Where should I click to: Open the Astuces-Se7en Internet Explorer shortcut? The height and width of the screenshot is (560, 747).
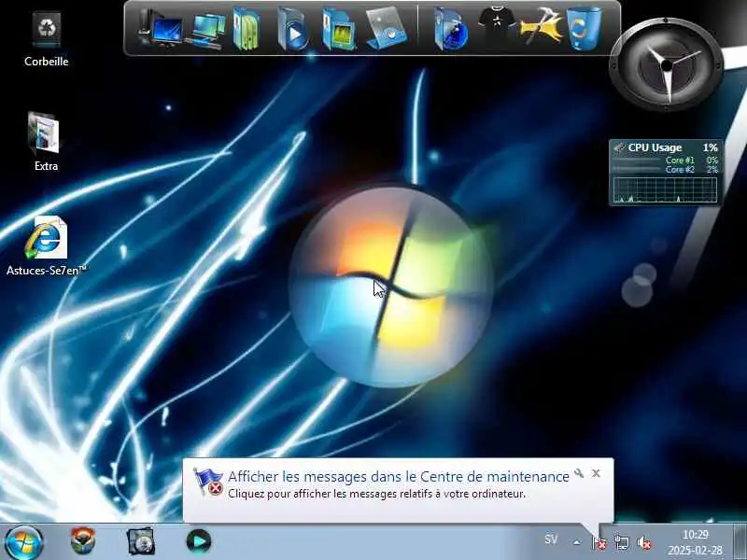tap(46, 245)
